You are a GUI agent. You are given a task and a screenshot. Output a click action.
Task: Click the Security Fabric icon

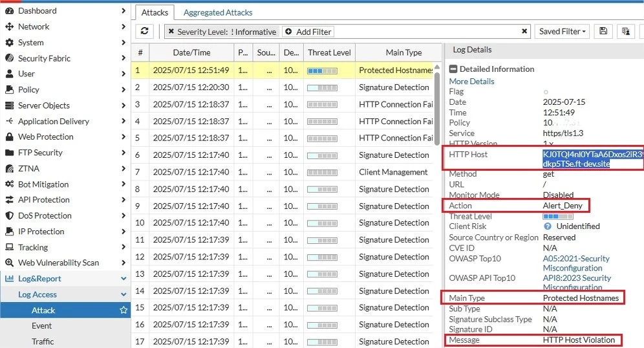click(9, 58)
